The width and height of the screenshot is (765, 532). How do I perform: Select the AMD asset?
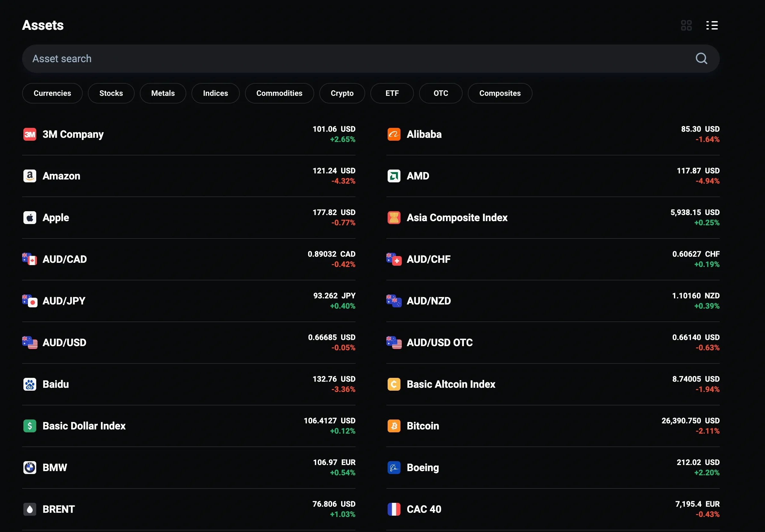[x=553, y=176]
